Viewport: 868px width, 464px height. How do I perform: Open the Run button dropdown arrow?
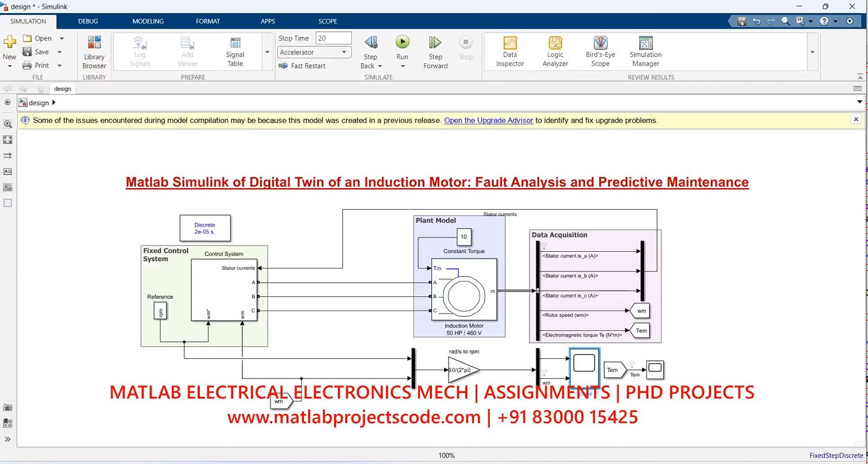[402, 66]
